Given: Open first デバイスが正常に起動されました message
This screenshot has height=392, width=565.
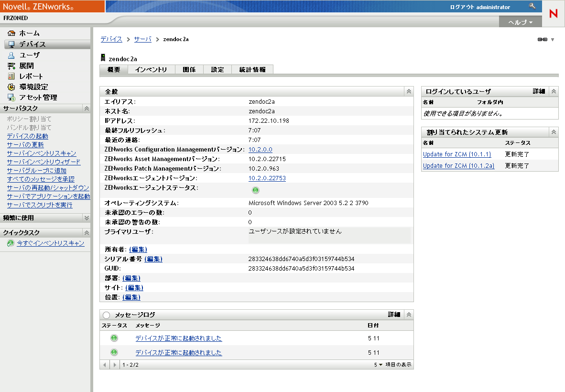Looking at the screenshot, I should 179,338.
